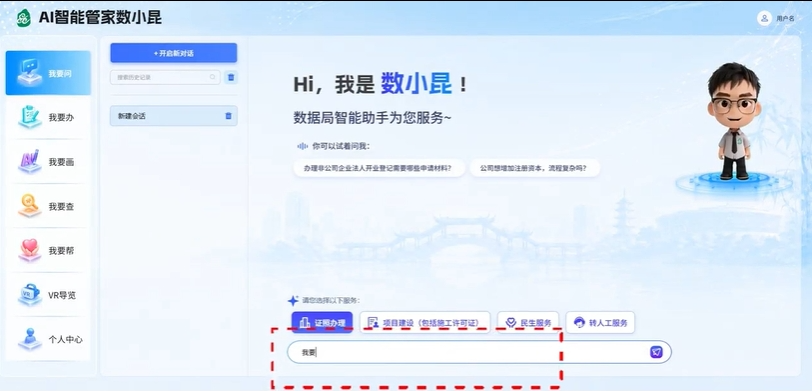Click the AI drawing icon on 我要画
The height and width of the screenshot is (391, 812).
coord(30,161)
